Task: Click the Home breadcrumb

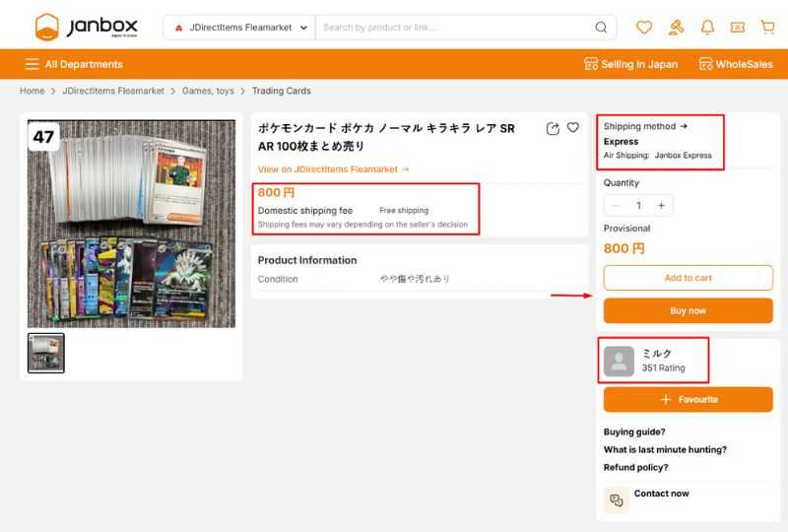Action: coord(33,91)
